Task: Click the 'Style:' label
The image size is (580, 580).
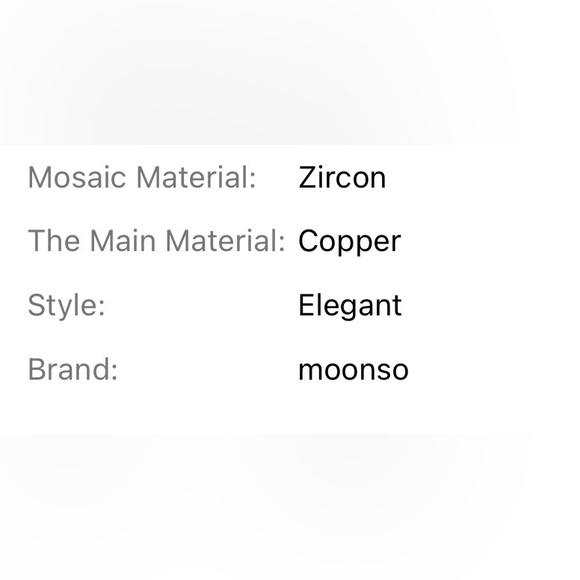Action: (x=67, y=306)
